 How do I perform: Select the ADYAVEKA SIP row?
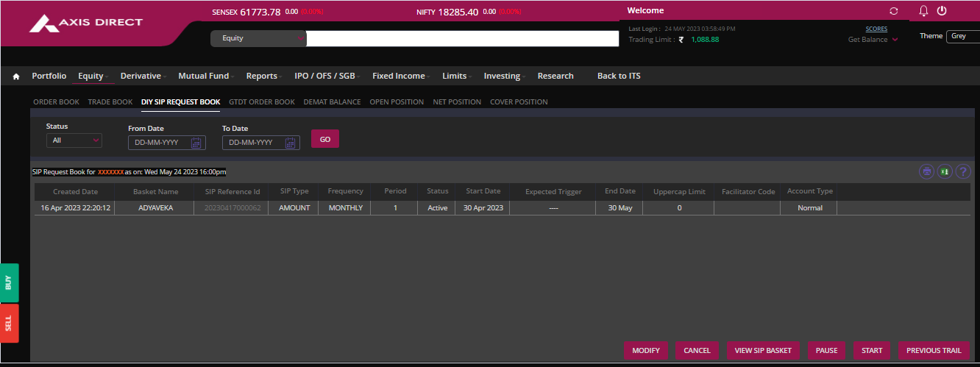[155, 208]
